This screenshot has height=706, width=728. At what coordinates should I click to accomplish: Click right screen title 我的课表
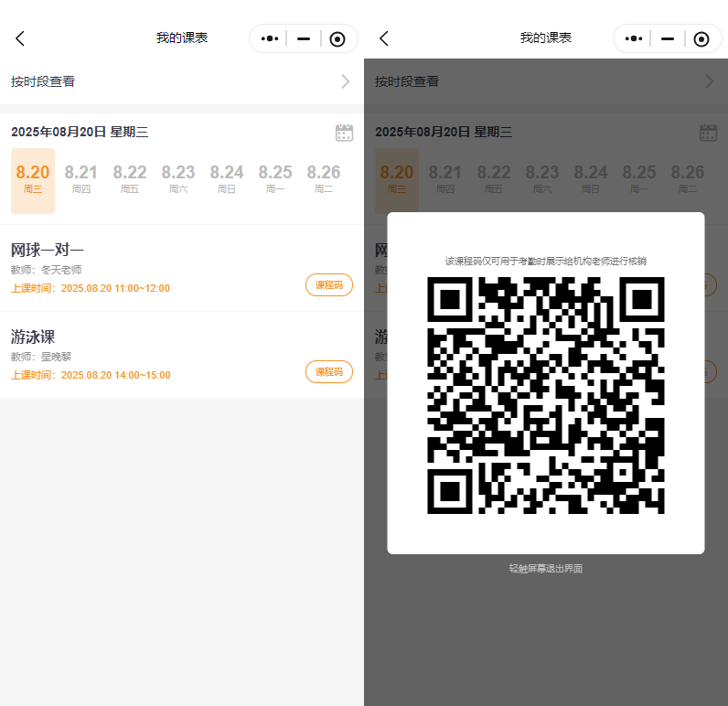pos(546,38)
